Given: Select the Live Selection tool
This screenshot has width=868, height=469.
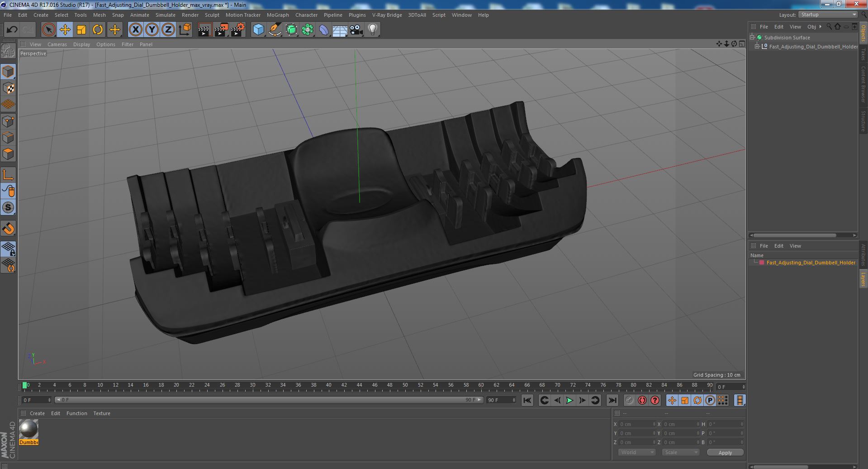Looking at the screenshot, I should (48, 30).
